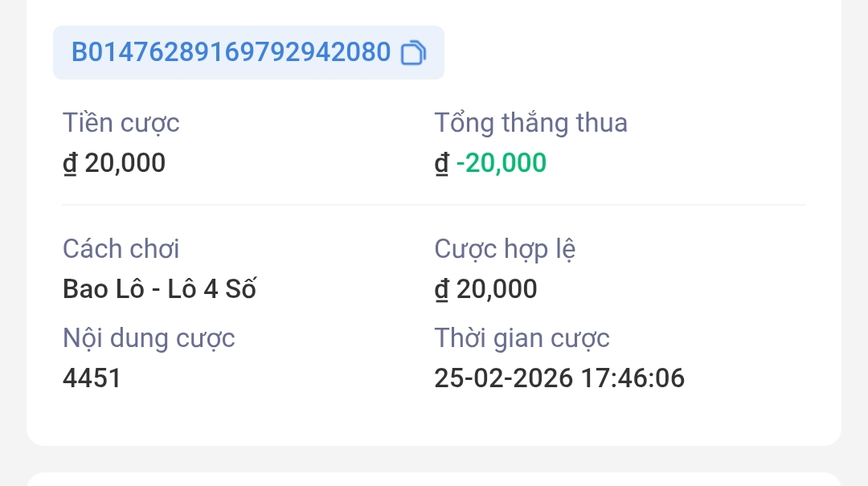Viewport: 868px width, 486px height.
Task: Click the 'Cách chơi' label
Action: coord(121,249)
